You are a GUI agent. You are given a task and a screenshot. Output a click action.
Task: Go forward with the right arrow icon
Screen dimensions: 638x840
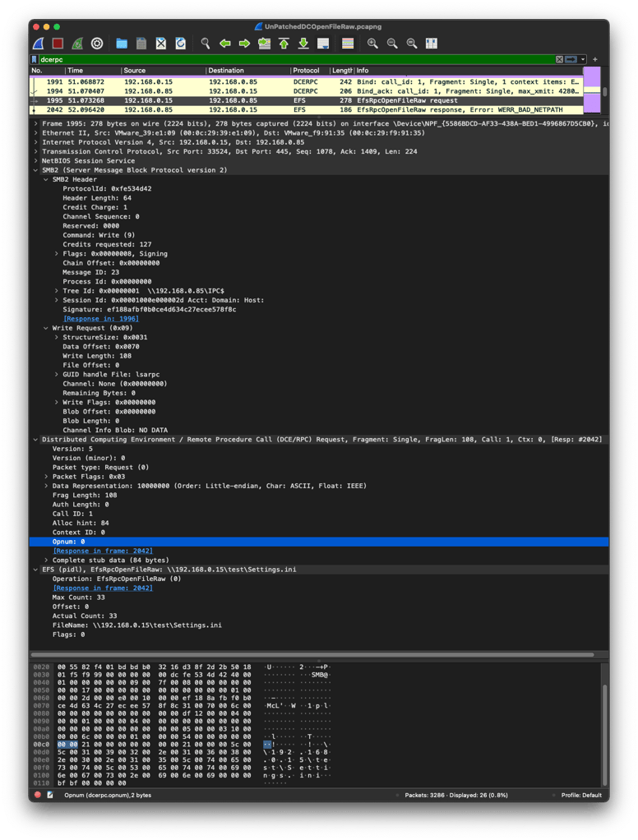[244, 44]
